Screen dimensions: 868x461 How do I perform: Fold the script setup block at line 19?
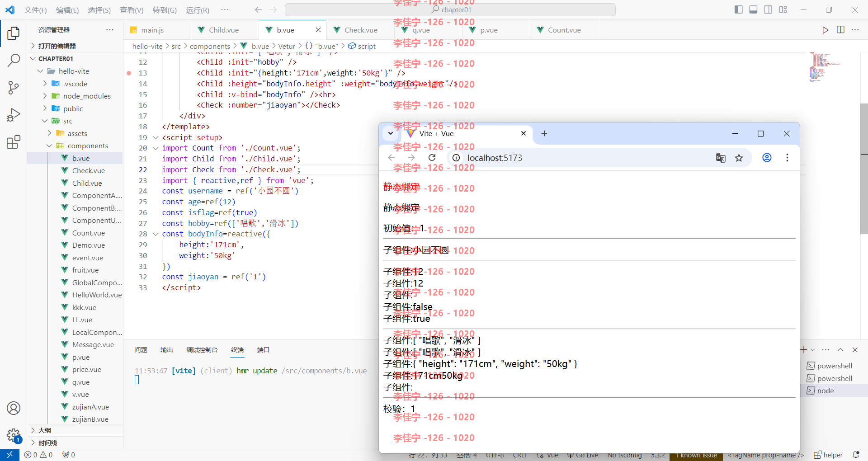click(156, 137)
